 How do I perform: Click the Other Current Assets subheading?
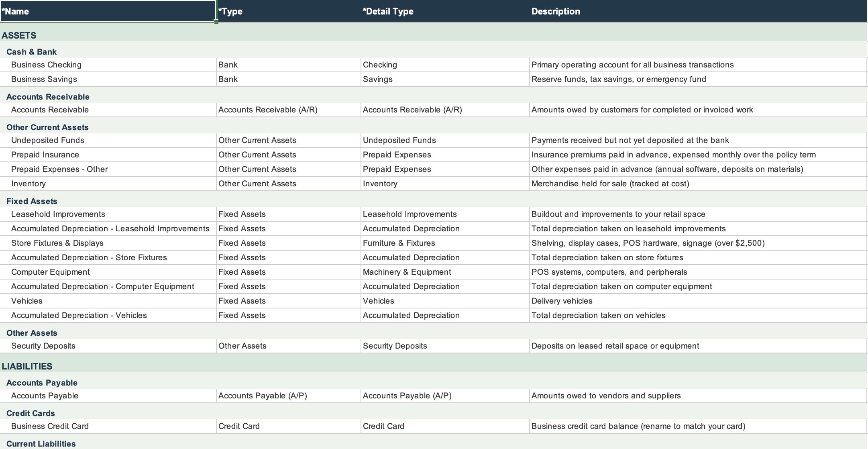[x=47, y=127]
